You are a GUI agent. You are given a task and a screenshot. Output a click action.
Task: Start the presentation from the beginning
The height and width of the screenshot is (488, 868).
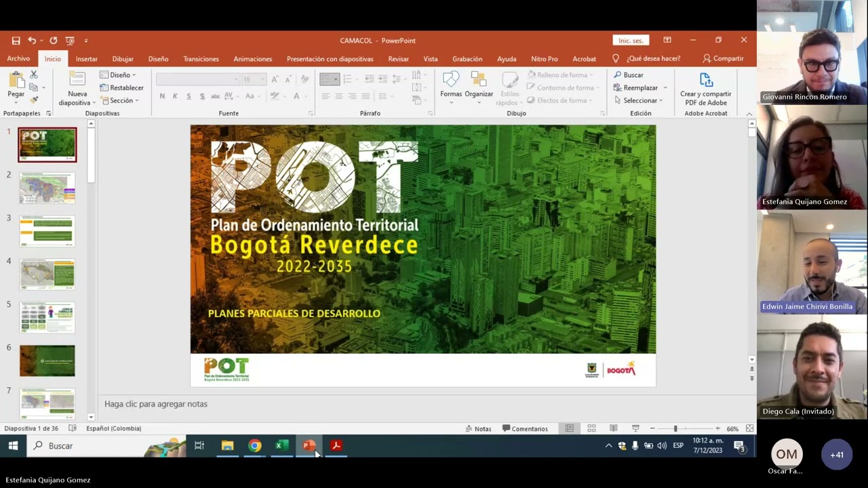point(69,41)
